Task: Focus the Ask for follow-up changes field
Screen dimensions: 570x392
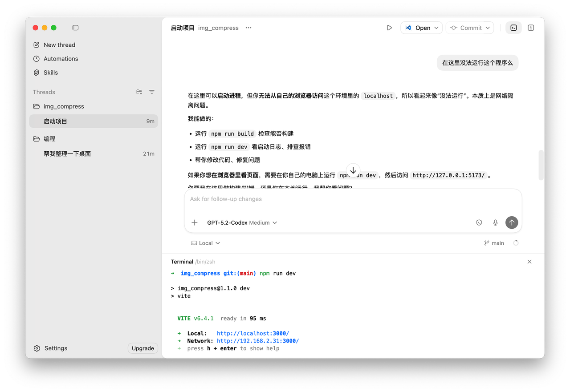Action: pos(353,199)
